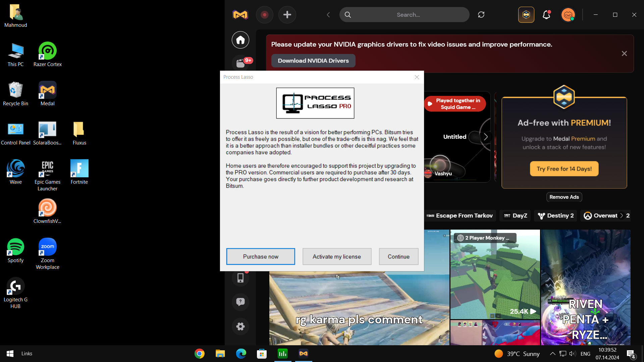This screenshot has width=644, height=362.
Task: Select the ClownfishV desktop shortcut
Action: 48,212
